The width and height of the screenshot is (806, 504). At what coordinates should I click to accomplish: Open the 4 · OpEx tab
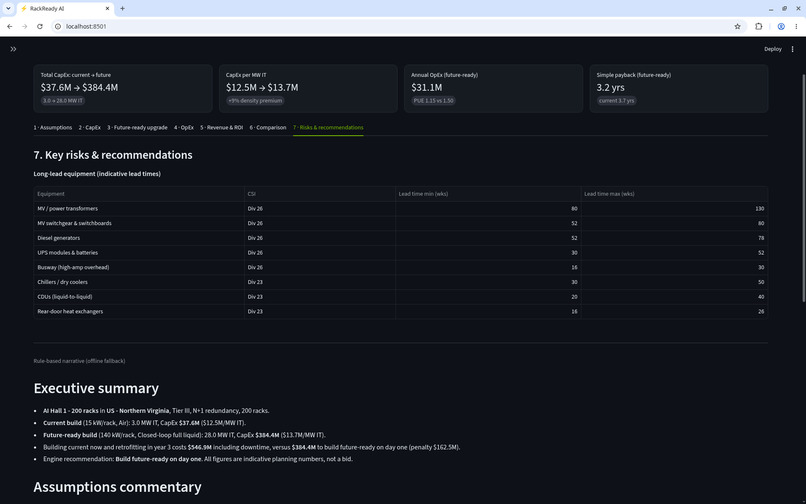[x=184, y=128]
